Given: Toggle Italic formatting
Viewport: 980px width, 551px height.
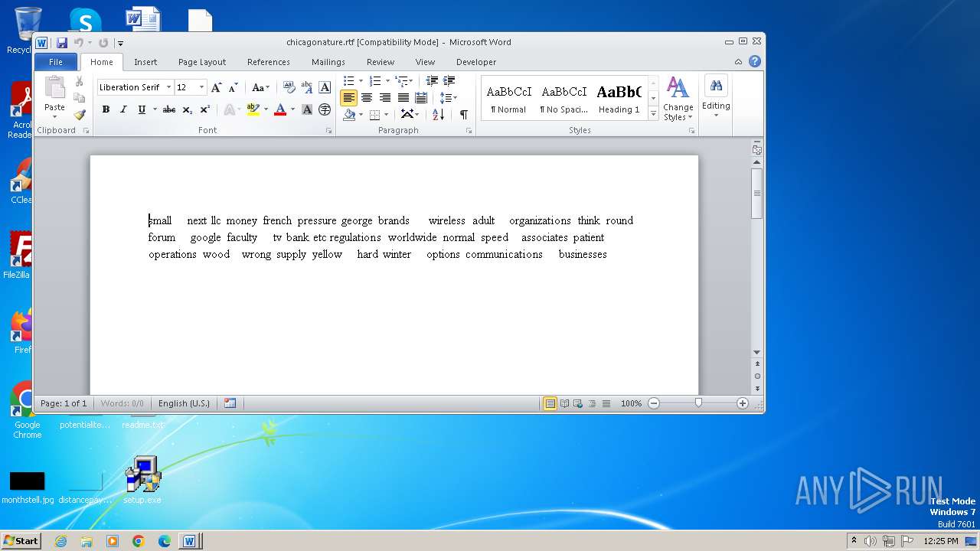Looking at the screenshot, I should pos(123,109).
